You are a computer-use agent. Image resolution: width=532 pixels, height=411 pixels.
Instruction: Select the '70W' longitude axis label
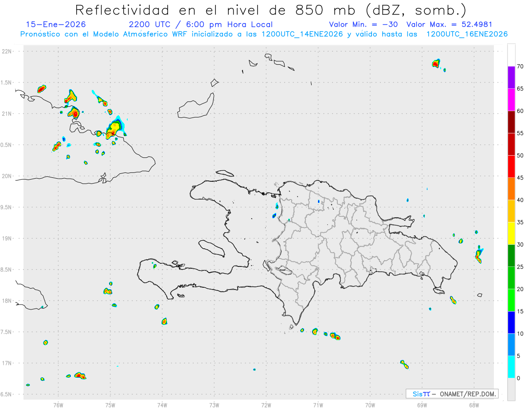point(370,405)
